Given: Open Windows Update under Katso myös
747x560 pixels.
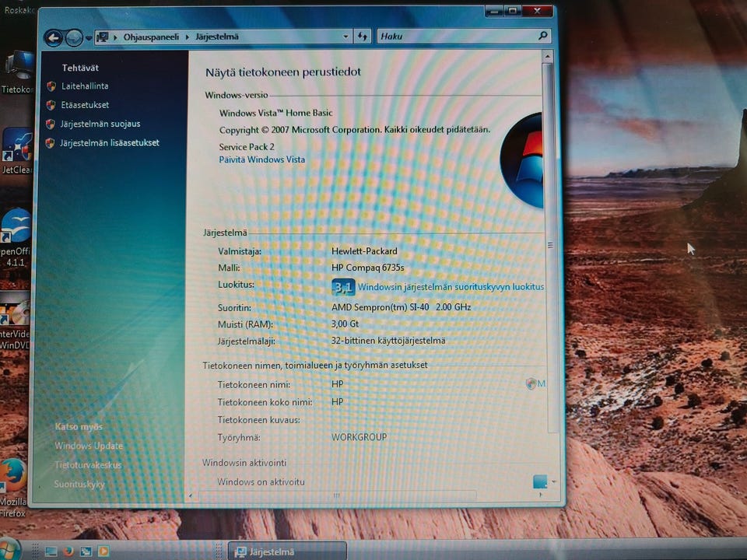Looking at the screenshot, I should [89, 446].
